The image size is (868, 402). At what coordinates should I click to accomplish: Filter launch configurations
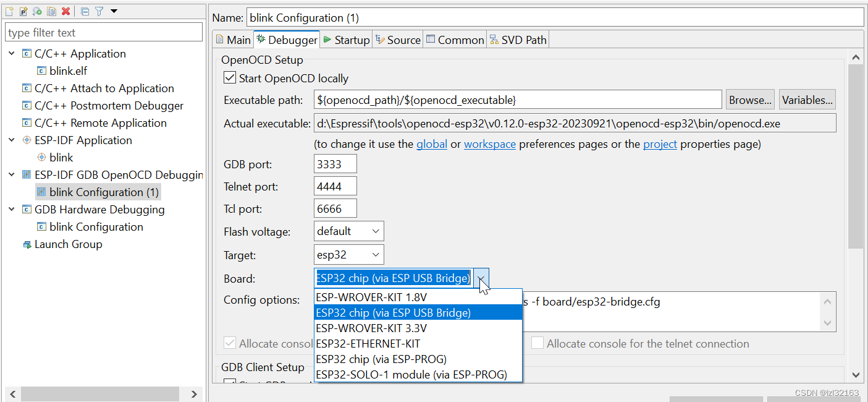98,11
